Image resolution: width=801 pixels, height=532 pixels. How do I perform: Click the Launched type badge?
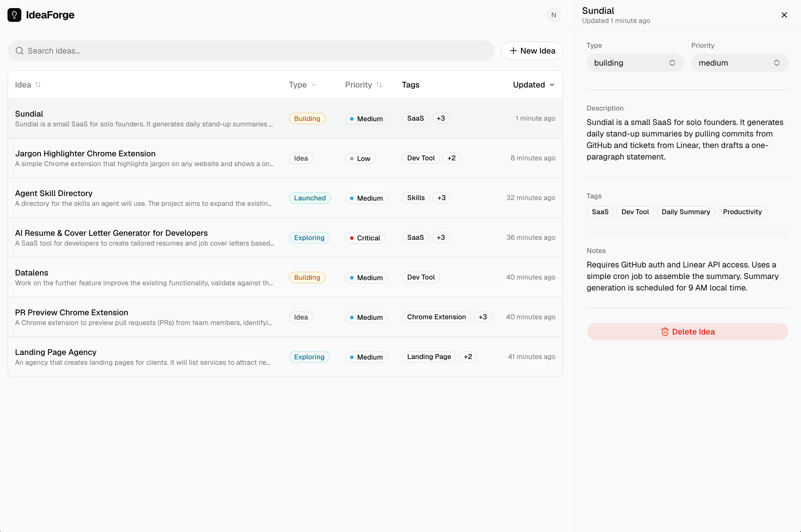[x=310, y=198]
